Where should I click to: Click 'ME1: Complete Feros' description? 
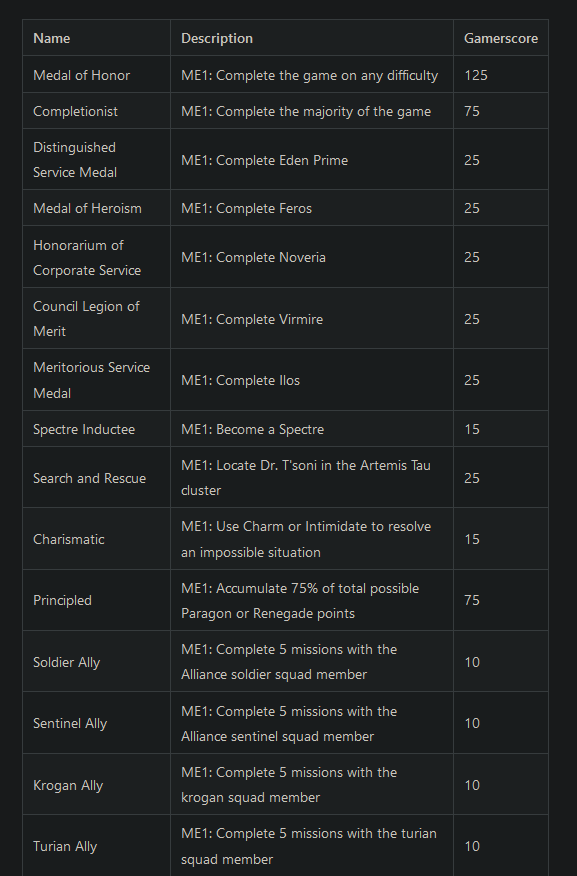click(246, 208)
